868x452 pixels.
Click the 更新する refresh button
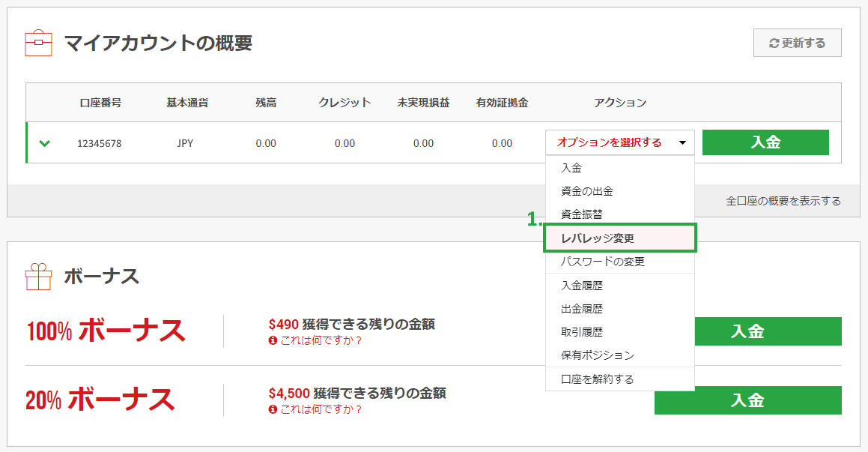tap(797, 43)
